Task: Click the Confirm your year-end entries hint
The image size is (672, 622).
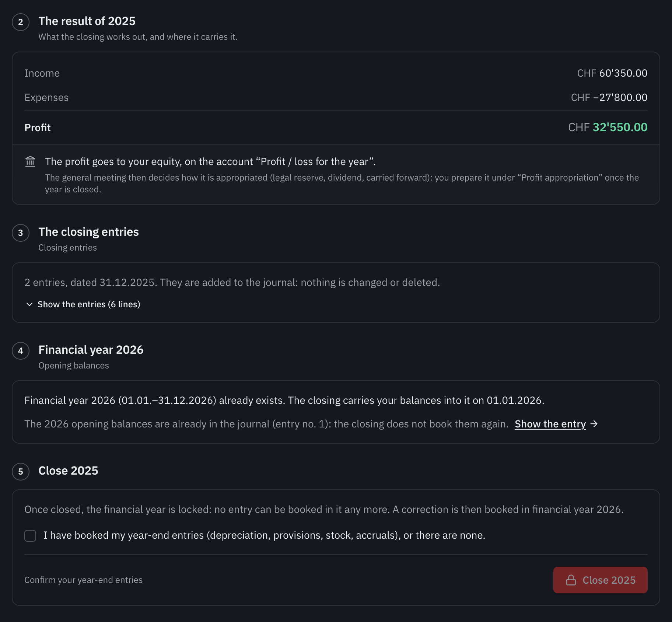Action: 84,580
